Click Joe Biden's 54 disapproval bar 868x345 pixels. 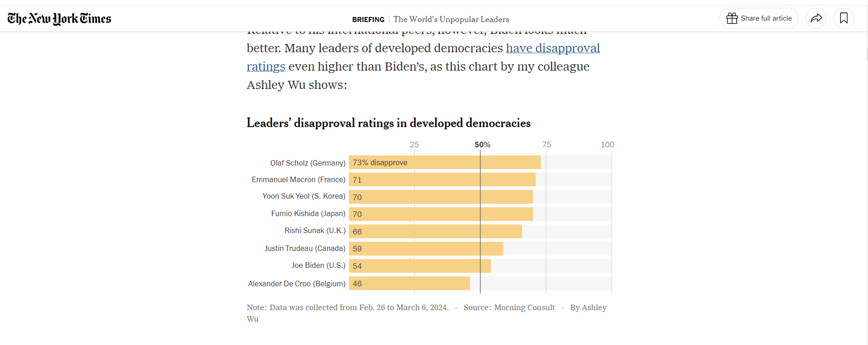420,266
